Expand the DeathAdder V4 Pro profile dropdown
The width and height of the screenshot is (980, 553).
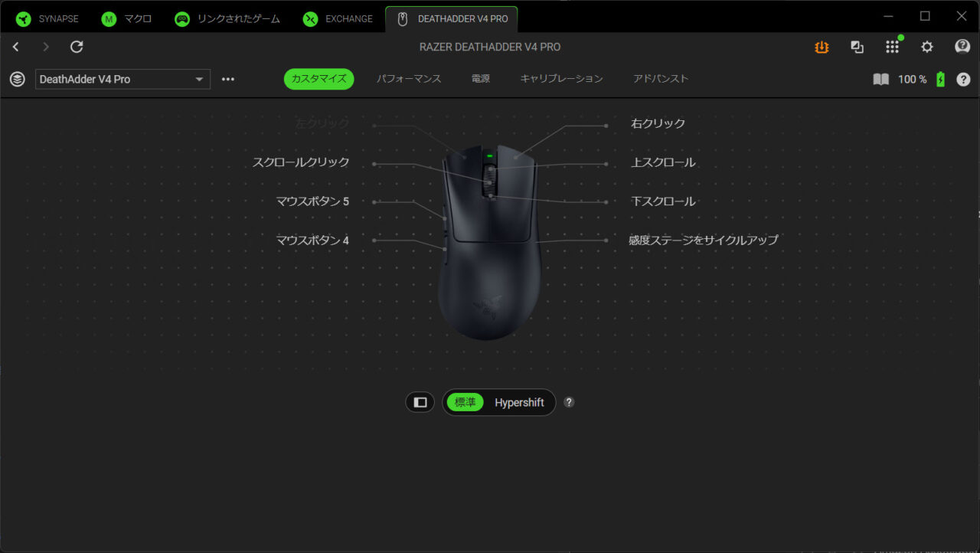pyautogui.click(x=122, y=79)
